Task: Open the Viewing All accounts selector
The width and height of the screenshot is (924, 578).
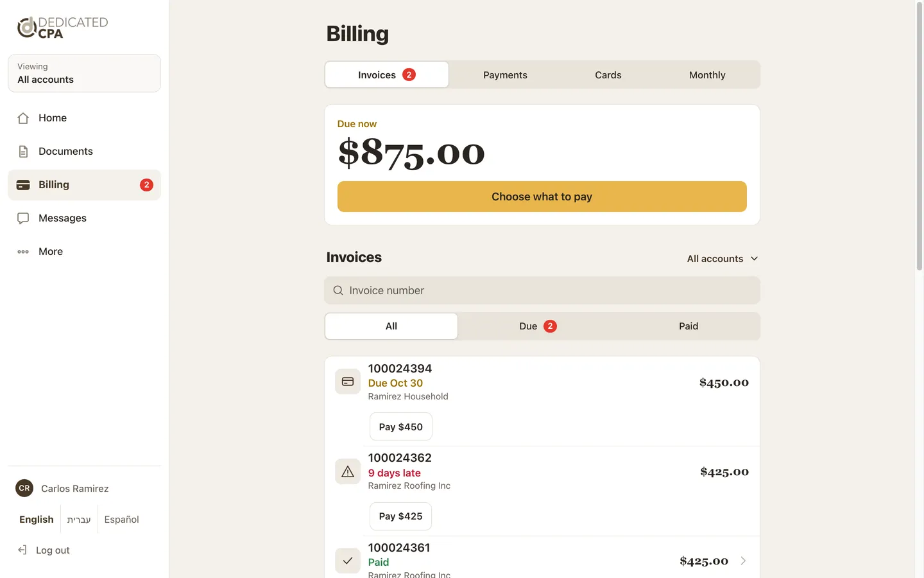Action: pyautogui.click(x=84, y=73)
